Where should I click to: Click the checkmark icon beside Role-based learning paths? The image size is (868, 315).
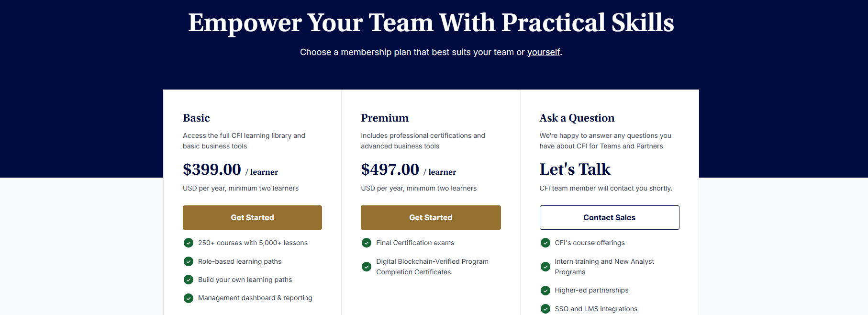(x=188, y=261)
